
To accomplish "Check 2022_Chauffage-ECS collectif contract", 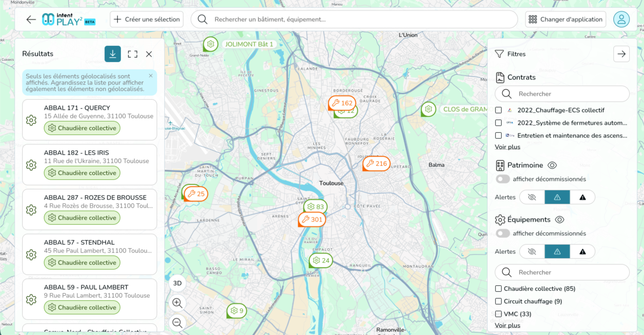I will pyautogui.click(x=498, y=110).
